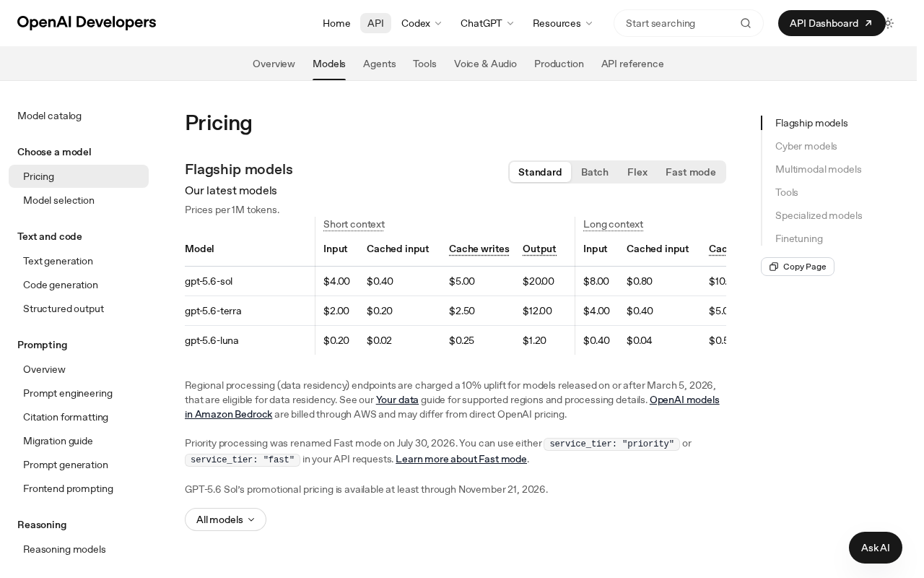Expand the ChatGPT dropdown menu
Screen dimensions: 924x578
pyautogui.click(x=487, y=23)
